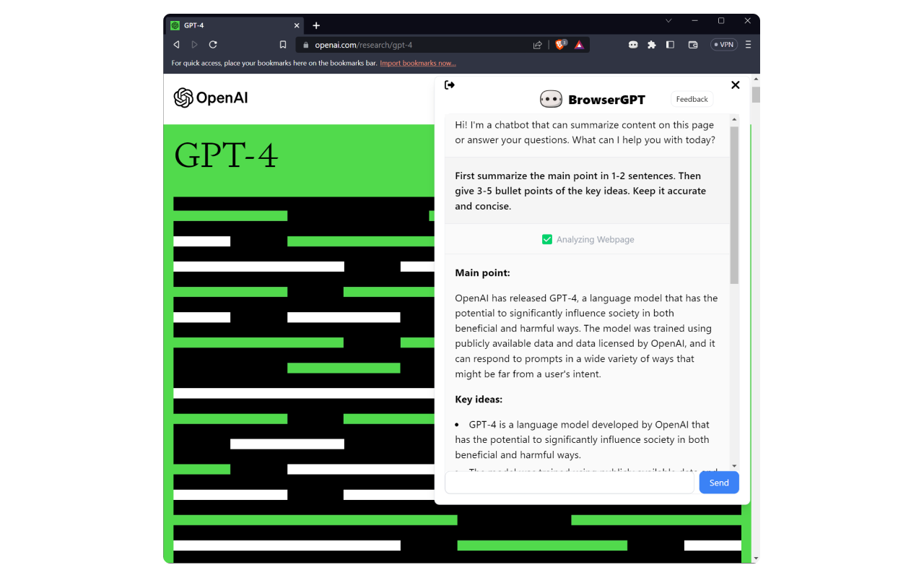This screenshot has width=924, height=578.
Task: Click the 'Key ideas:' heading
Action: click(479, 400)
